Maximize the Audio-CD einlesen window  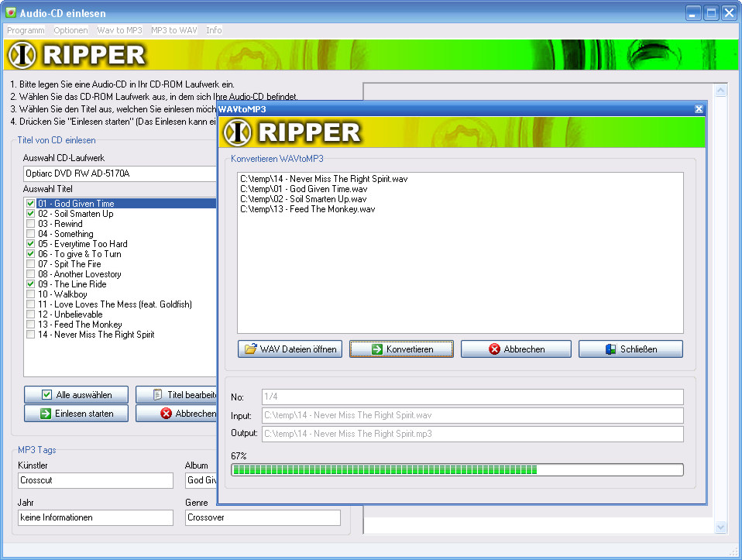(711, 13)
